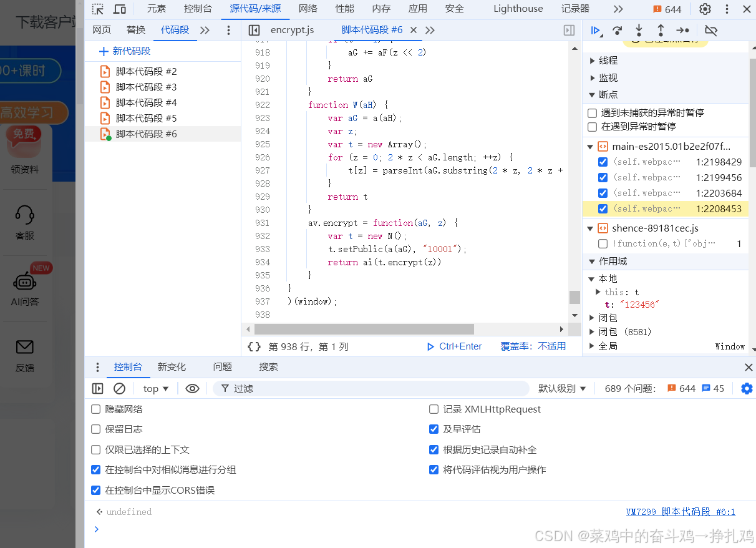Check the shence !function(e,t) breakpoint
The height and width of the screenshot is (548, 756).
pos(603,243)
